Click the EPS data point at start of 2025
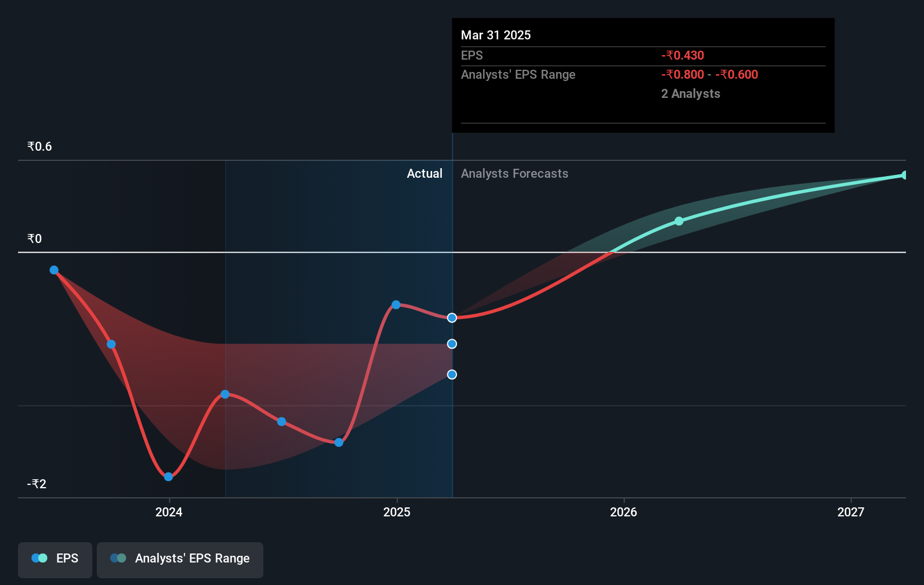The height and width of the screenshot is (585, 924). click(x=396, y=305)
